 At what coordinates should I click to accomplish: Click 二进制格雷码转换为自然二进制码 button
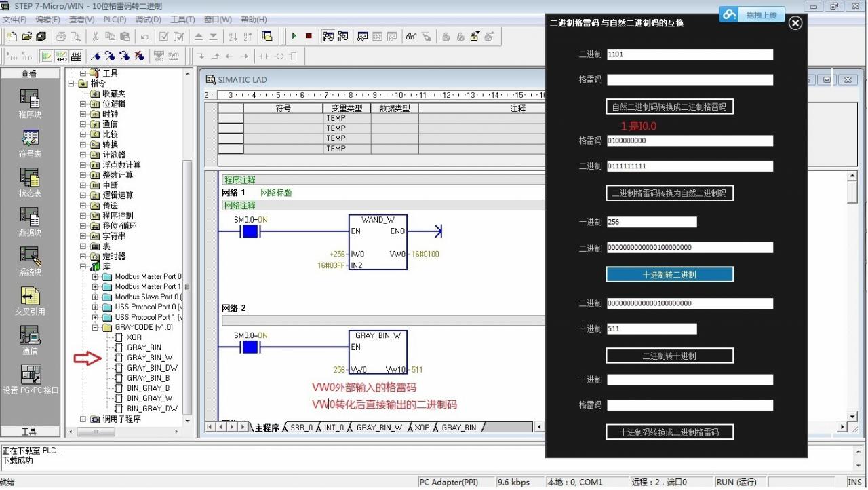[669, 193]
